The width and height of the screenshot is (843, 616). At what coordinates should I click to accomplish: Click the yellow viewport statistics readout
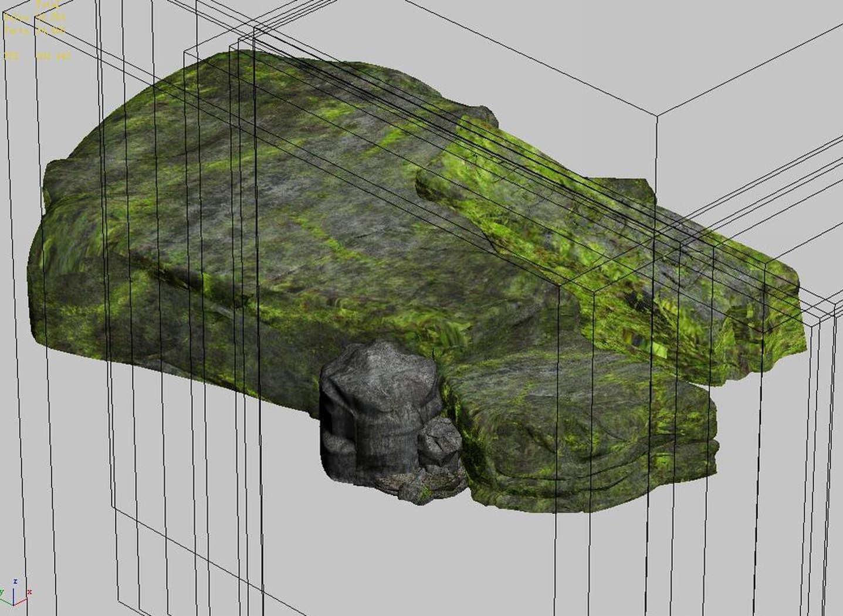[x=36, y=31]
